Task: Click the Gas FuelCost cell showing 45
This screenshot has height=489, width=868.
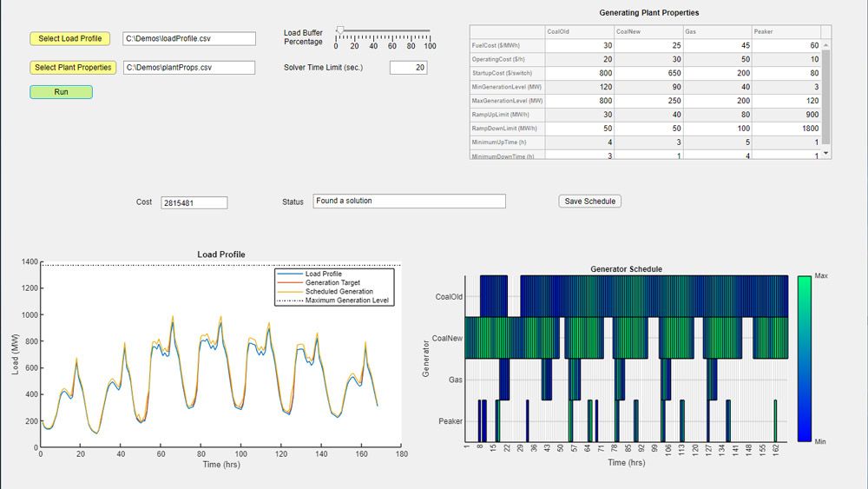Action: pyautogui.click(x=716, y=45)
